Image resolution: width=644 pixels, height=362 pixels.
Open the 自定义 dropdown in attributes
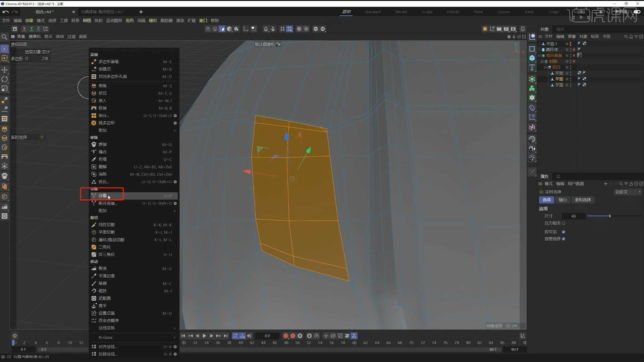coord(628,192)
